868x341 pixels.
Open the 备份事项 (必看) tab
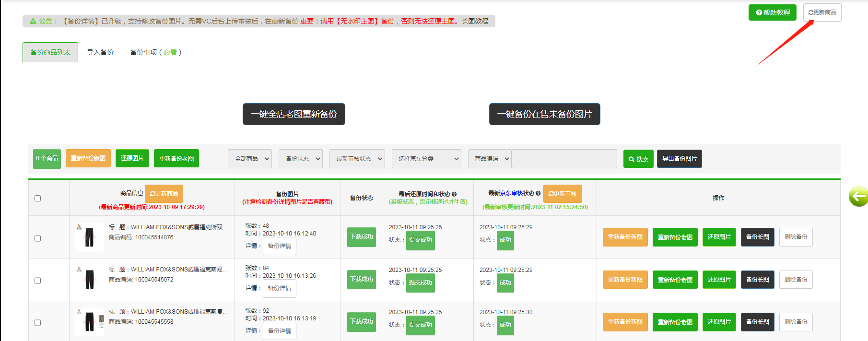155,52
